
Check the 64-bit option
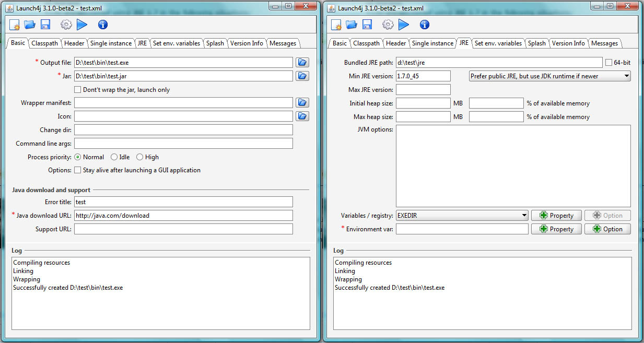click(608, 63)
